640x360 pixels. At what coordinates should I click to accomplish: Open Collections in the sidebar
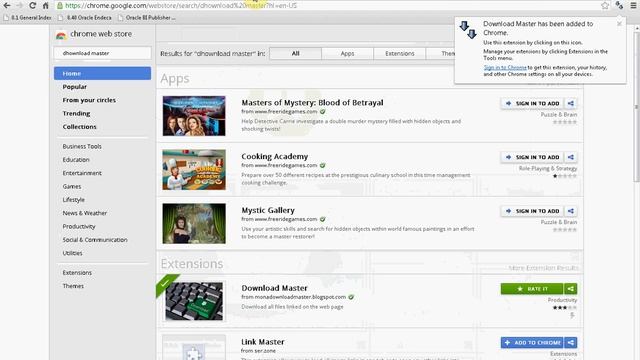[80, 127]
